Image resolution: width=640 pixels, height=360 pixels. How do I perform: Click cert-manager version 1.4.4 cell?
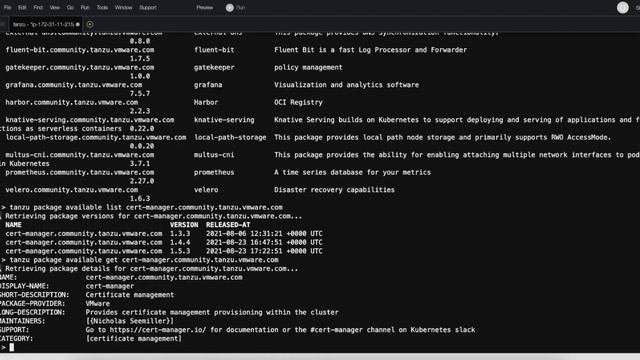click(x=180, y=242)
